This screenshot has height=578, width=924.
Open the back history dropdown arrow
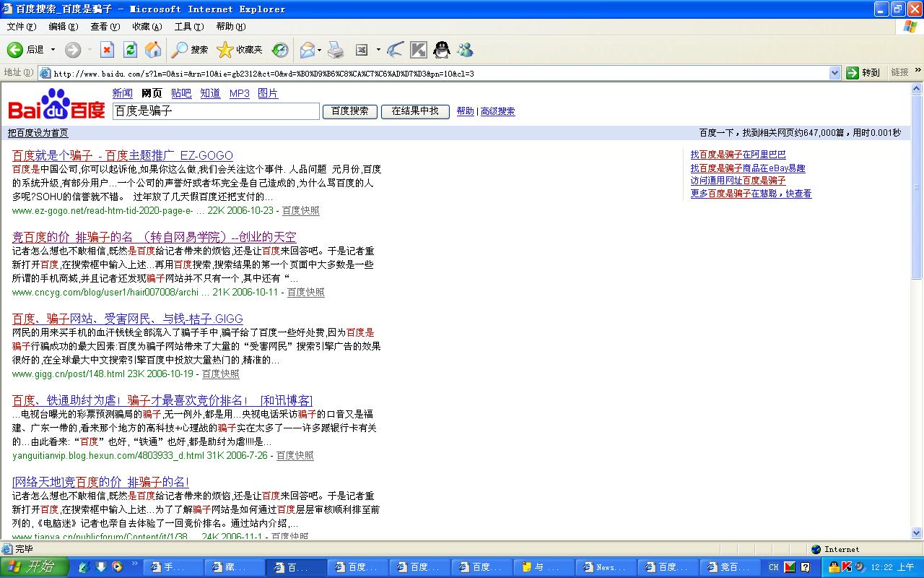pyautogui.click(x=53, y=50)
